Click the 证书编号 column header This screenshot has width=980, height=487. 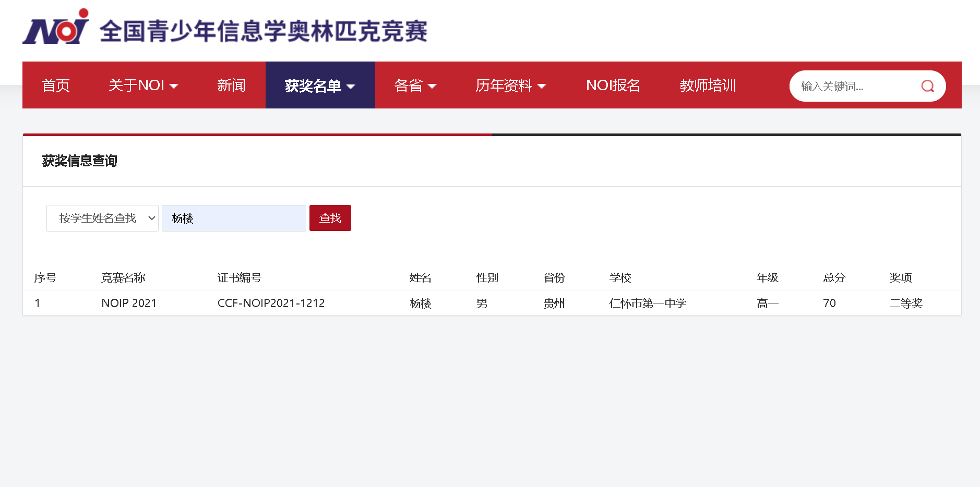[x=240, y=278]
